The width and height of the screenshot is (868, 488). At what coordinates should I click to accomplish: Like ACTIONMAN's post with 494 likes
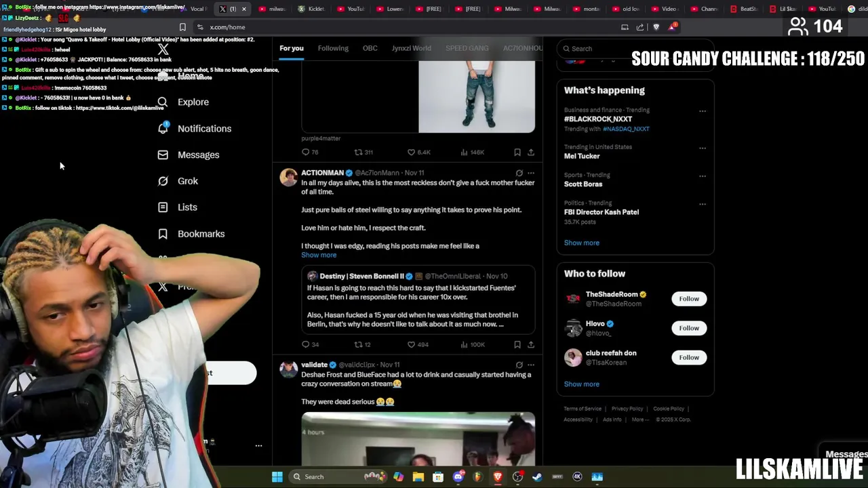(418, 344)
